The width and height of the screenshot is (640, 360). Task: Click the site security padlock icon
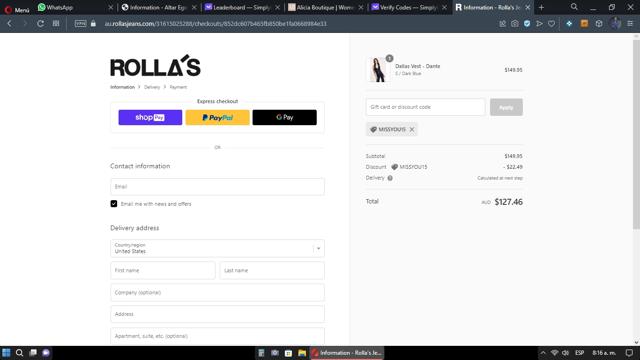click(x=93, y=24)
